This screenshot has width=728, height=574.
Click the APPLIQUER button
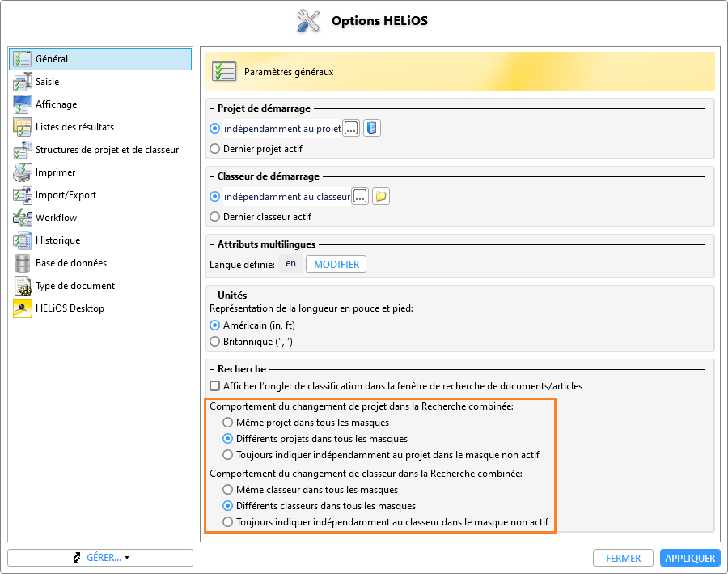[x=690, y=558]
